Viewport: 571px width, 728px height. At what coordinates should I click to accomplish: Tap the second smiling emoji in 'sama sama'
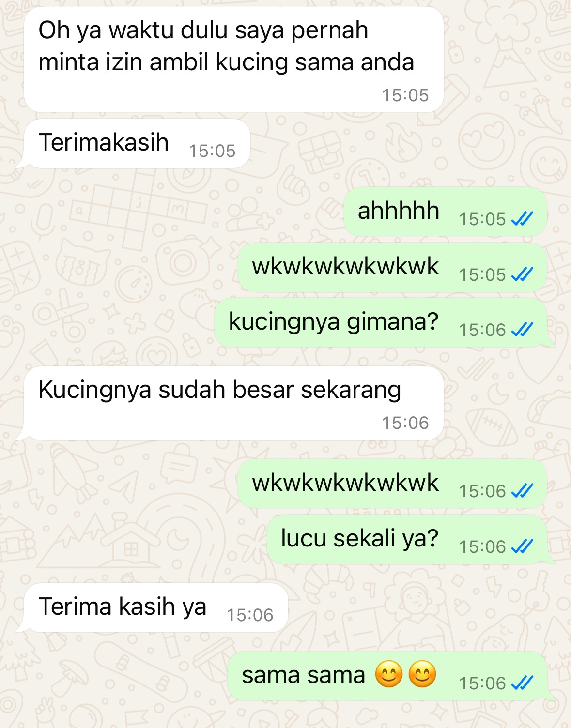(422, 674)
